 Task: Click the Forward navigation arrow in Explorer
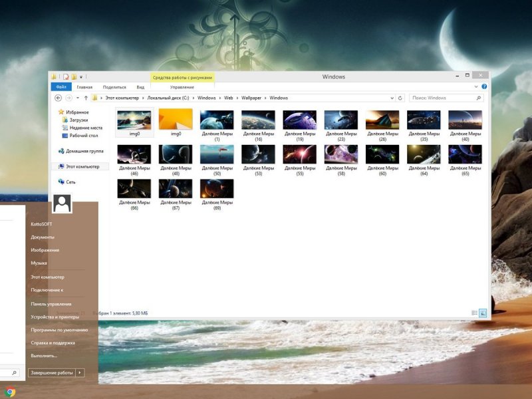68,98
